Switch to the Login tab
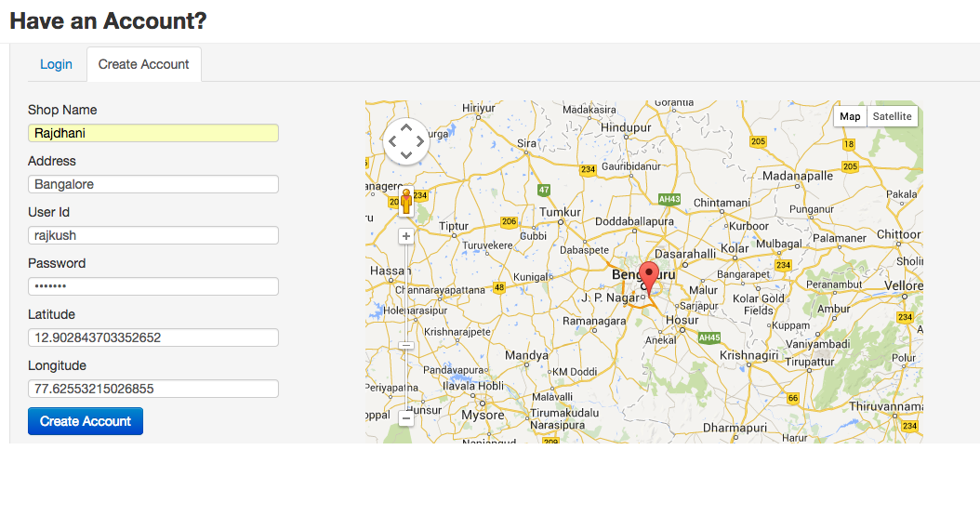The height and width of the screenshot is (516, 980). click(56, 64)
